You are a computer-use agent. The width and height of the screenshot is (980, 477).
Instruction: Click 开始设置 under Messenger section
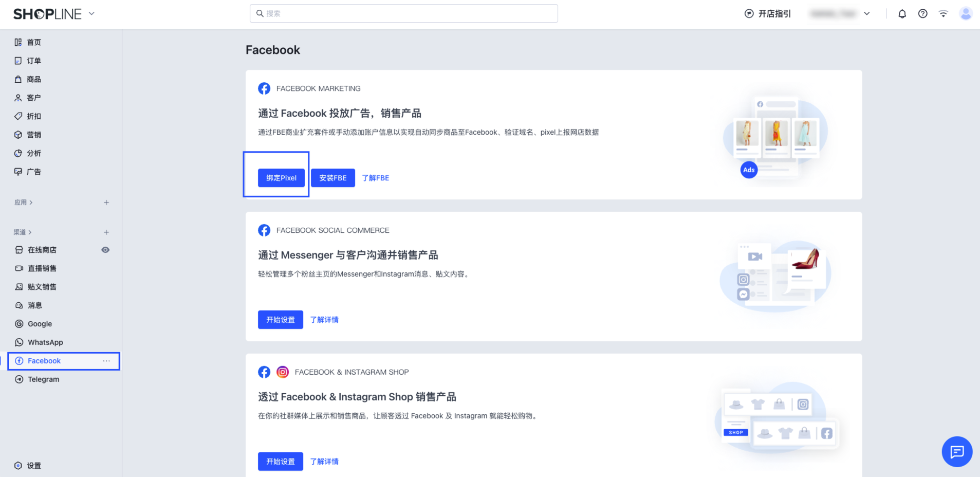pos(281,320)
